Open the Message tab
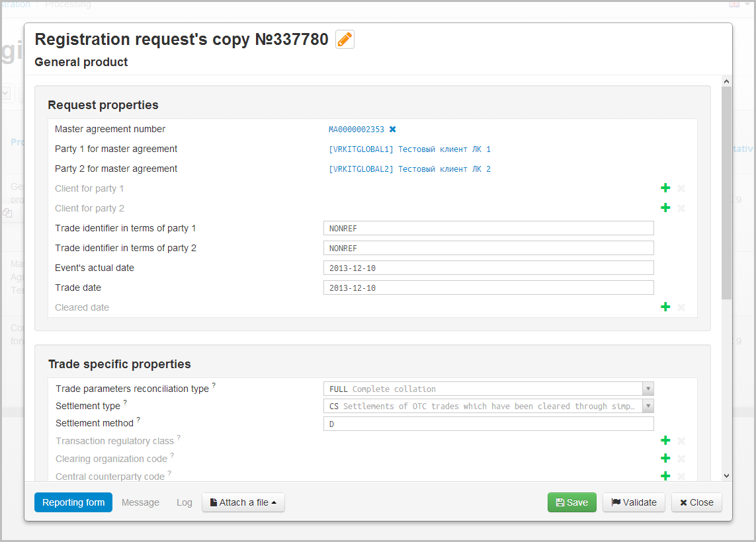 click(140, 502)
